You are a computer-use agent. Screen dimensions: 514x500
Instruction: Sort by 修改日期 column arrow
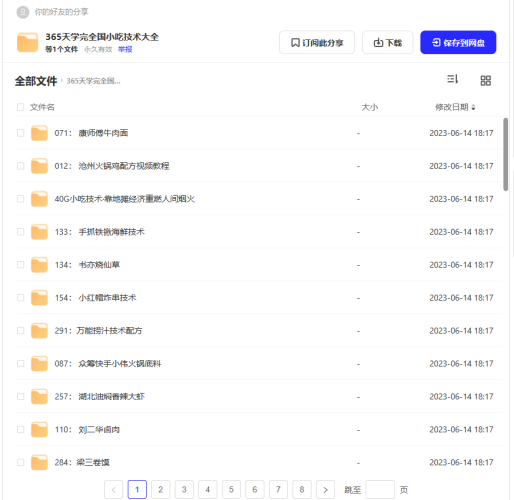click(473, 107)
